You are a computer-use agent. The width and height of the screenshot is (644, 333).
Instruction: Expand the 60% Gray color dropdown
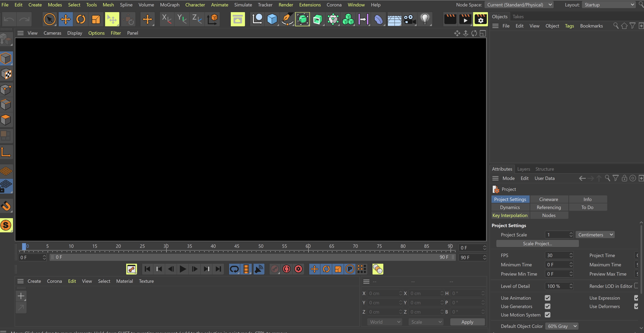(x=562, y=326)
